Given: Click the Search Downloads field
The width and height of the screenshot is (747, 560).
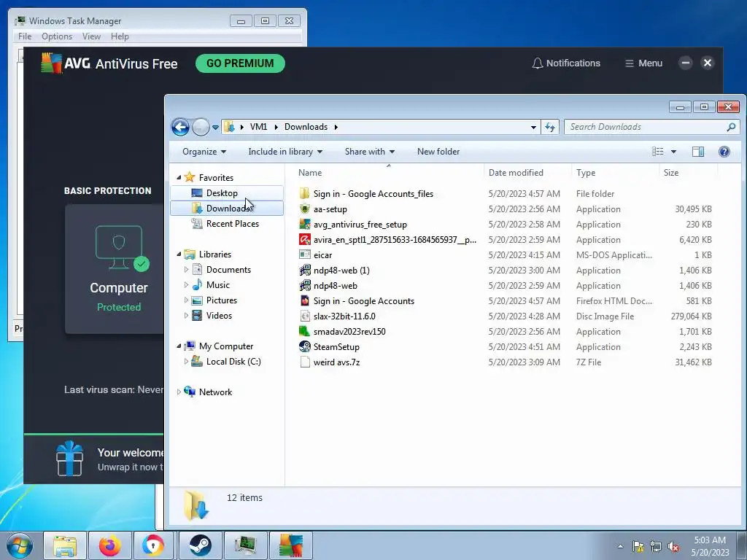Looking at the screenshot, I should click(651, 127).
